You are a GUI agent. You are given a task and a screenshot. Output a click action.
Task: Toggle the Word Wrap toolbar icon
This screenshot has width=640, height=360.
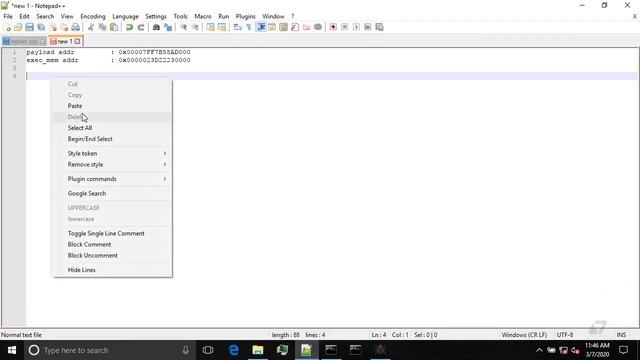pyautogui.click(x=237, y=27)
